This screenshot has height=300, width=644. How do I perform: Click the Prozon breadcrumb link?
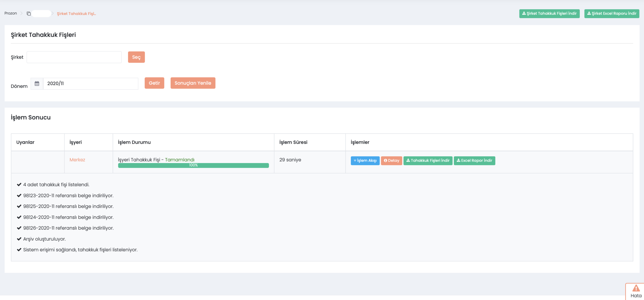11,13
